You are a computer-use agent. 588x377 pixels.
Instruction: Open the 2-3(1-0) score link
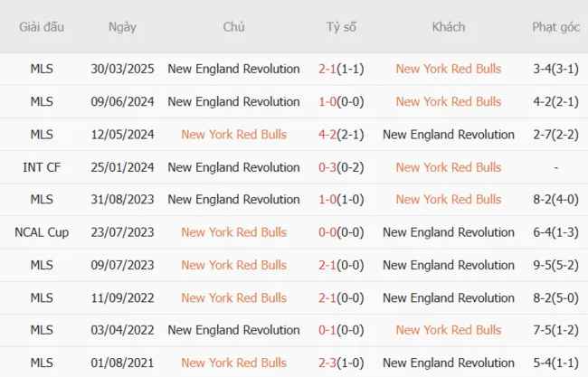341,363
